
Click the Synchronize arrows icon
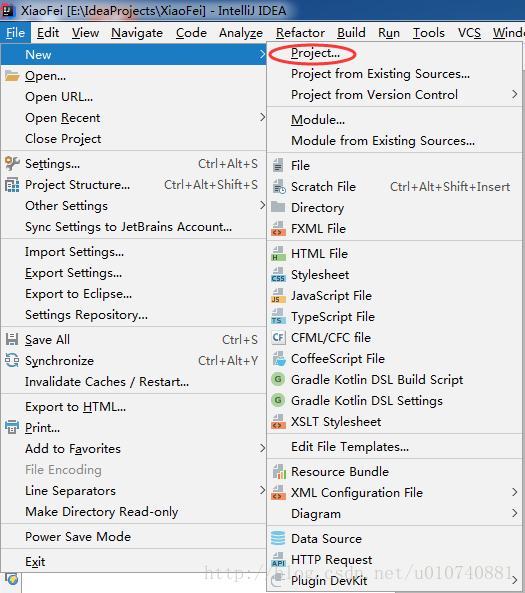[x=12, y=360]
